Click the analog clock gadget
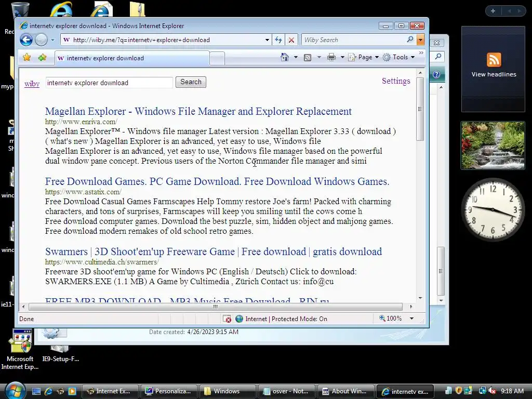The width and height of the screenshot is (532, 399). pos(493,209)
